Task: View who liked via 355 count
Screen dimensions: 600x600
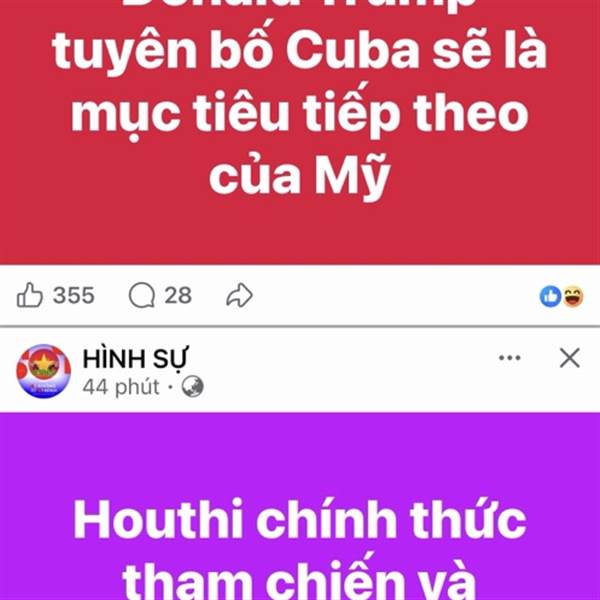Action: click(x=73, y=295)
